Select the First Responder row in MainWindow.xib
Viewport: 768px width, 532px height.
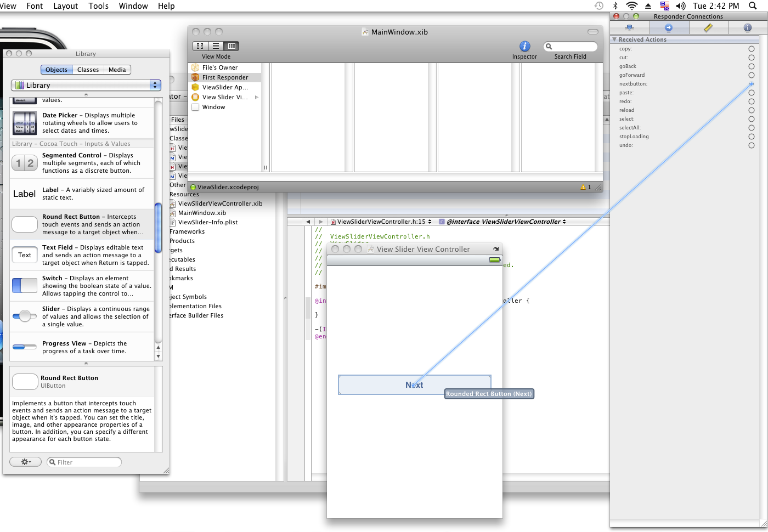point(225,77)
